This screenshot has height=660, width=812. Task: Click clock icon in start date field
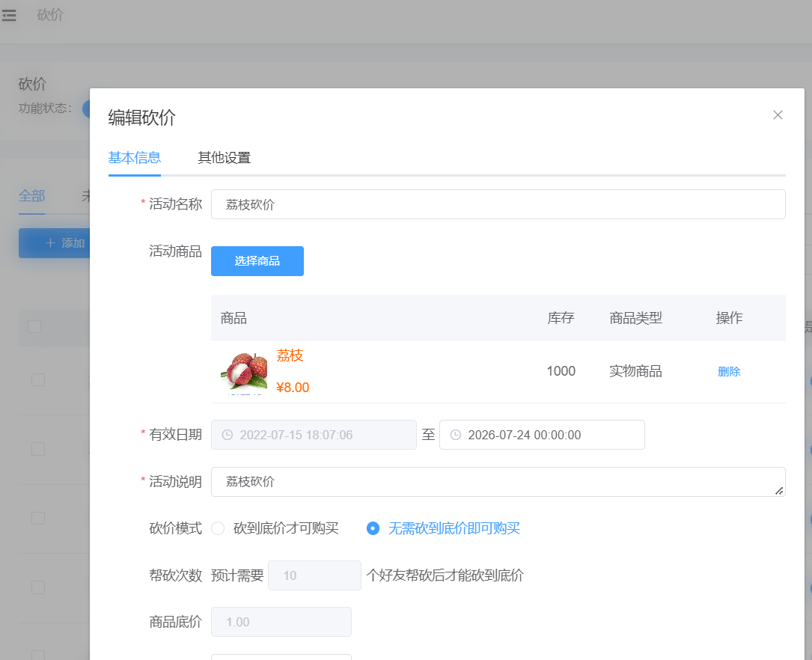coord(228,435)
